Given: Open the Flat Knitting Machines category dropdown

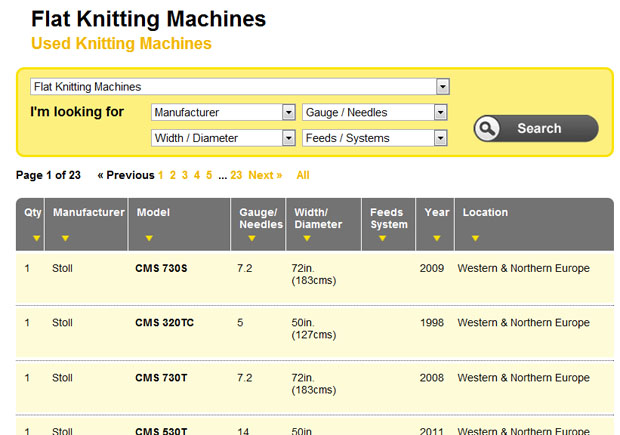Looking at the screenshot, I should (240, 87).
